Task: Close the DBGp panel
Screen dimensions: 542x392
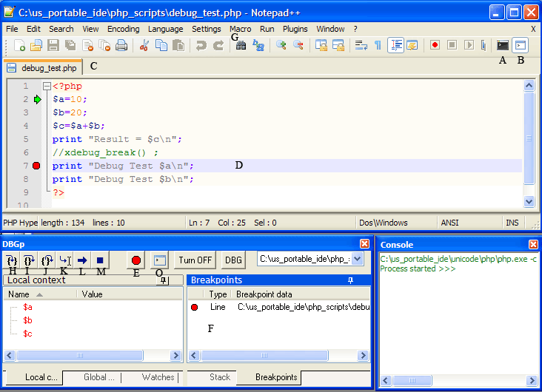Action: 365,244
